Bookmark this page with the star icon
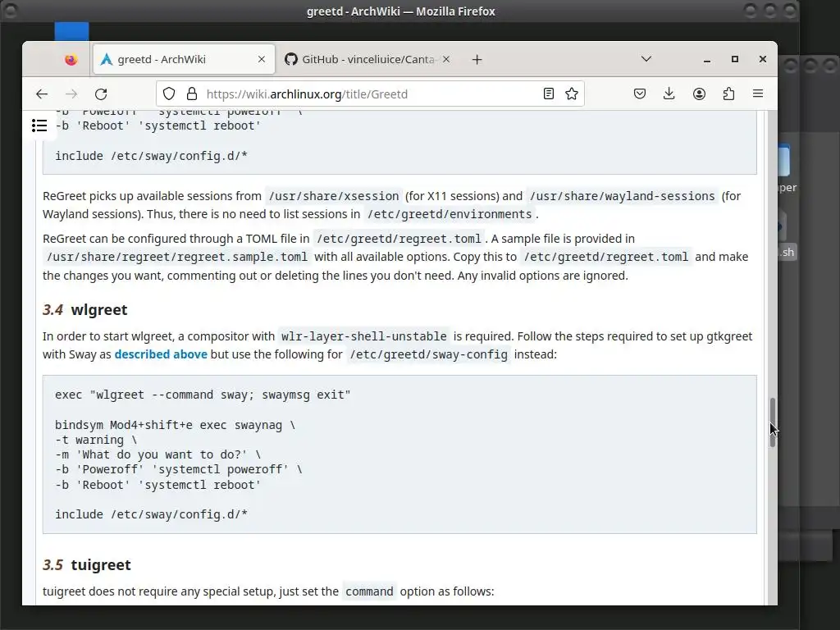 572,94
